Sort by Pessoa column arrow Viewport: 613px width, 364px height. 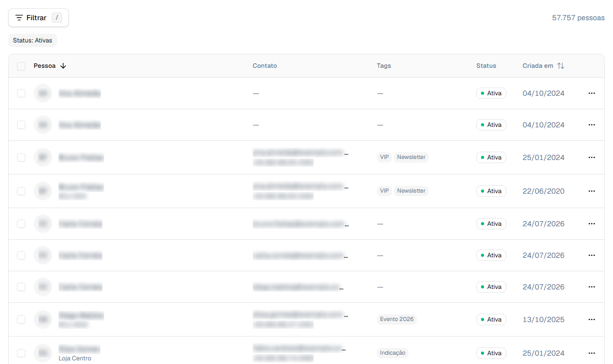63,66
